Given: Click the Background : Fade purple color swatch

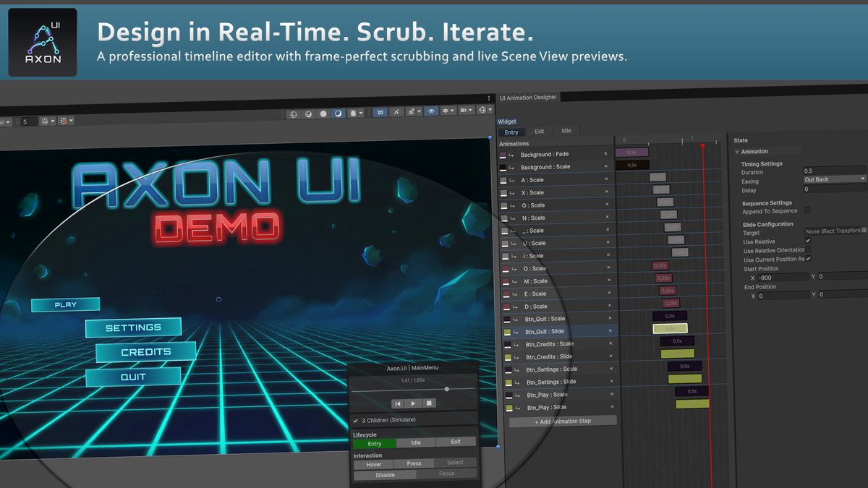Looking at the screenshot, I should coord(503,155).
